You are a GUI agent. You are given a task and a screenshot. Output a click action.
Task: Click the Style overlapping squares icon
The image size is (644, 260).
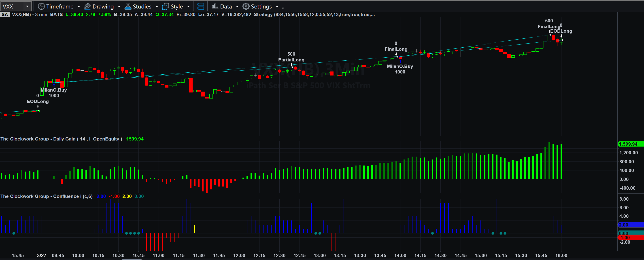click(x=166, y=6)
